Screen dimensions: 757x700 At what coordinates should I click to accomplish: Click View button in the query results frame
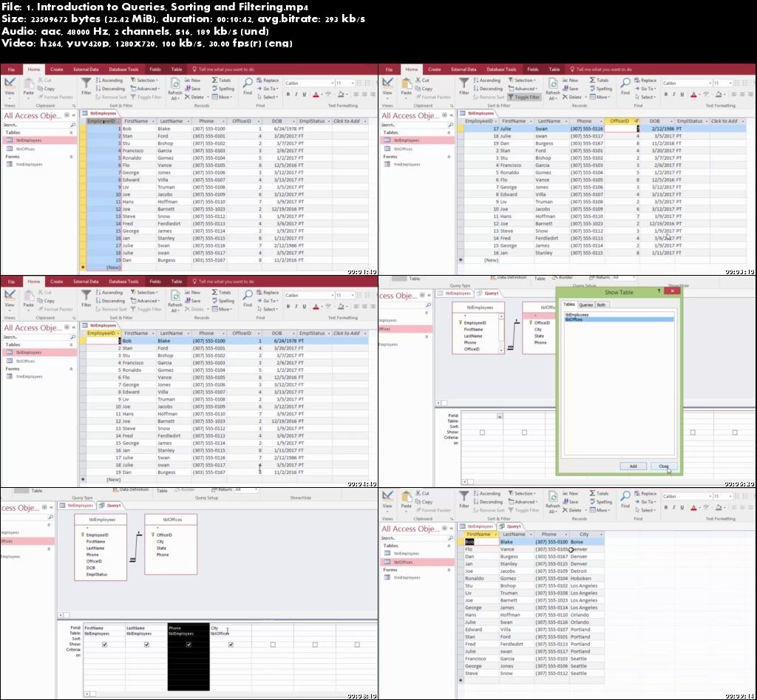coord(387,500)
